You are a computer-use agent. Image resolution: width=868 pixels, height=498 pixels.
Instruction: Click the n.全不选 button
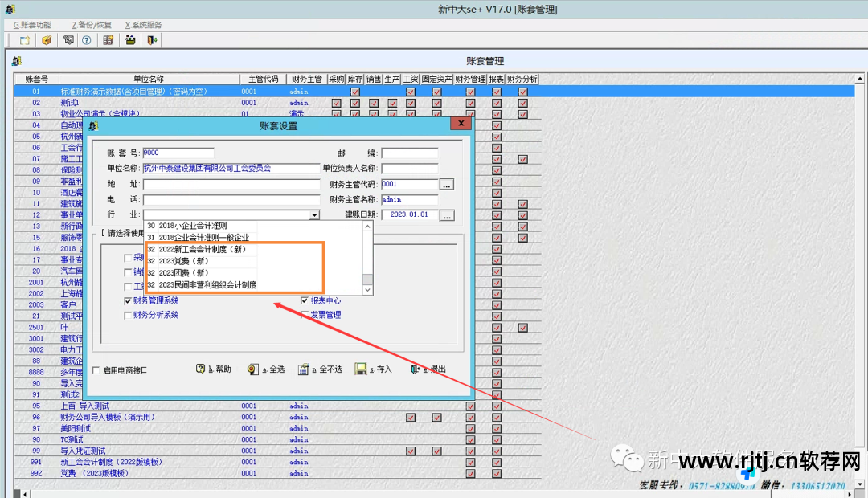click(321, 369)
